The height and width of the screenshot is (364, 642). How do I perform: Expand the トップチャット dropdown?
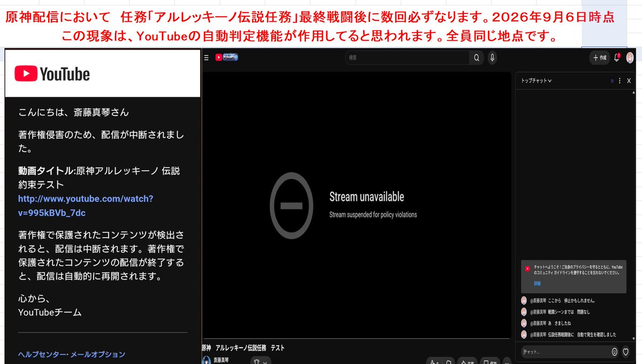coord(537,81)
